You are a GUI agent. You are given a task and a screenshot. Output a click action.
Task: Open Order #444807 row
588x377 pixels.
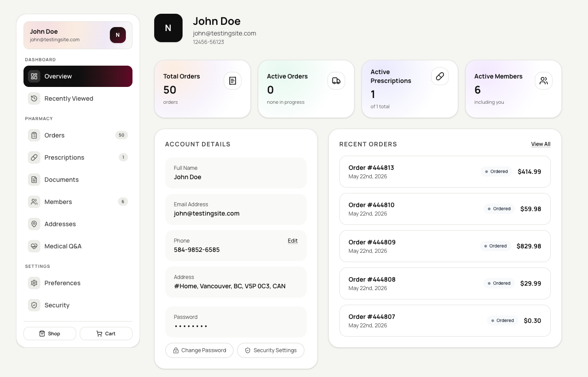coord(445,321)
